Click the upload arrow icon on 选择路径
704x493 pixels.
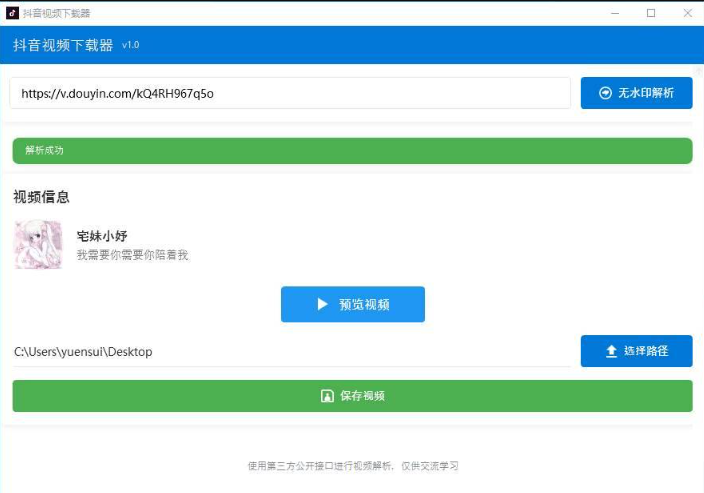(611, 351)
